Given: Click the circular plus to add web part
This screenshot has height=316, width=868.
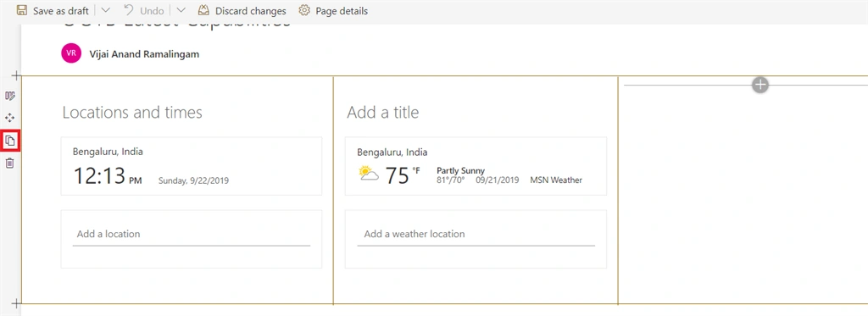Looking at the screenshot, I should click(760, 85).
